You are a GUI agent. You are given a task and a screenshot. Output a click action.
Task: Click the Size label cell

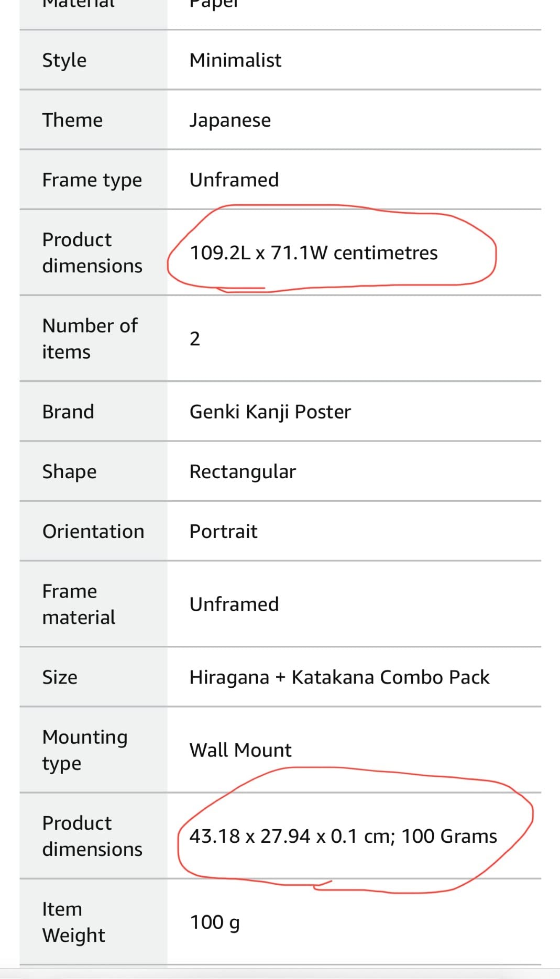click(60, 677)
